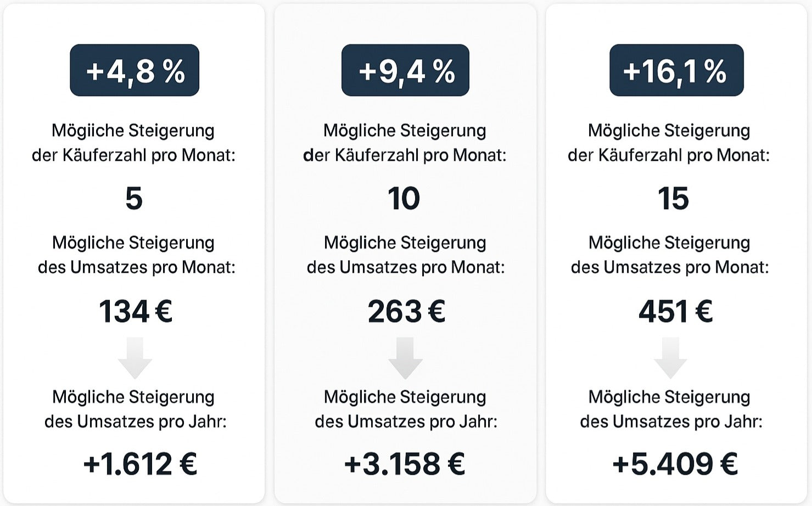The height and width of the screenshot is (506, 812).
Task: Click the +5.409 € yearly revenue figure
Action: pos(675,464)
